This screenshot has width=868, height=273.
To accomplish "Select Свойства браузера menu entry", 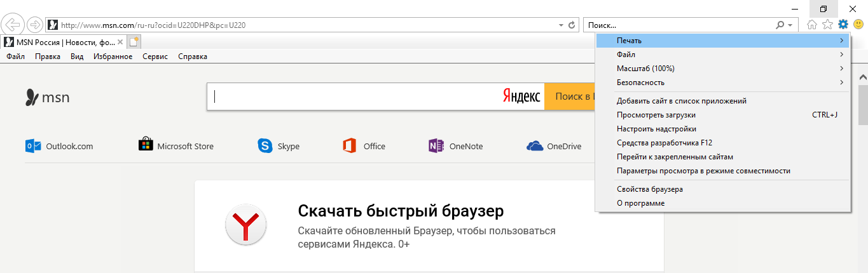I will [649, 189].
